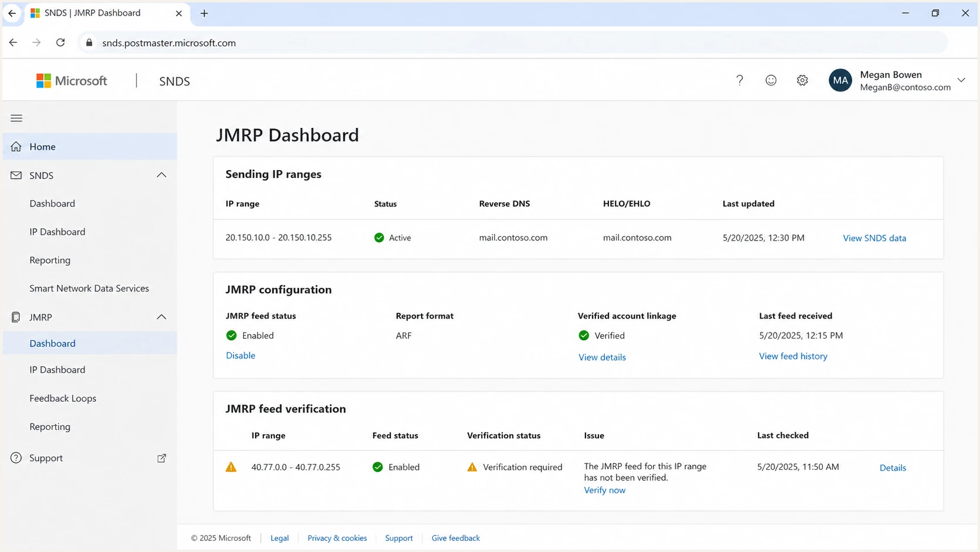The height and width of the screenshot is (552, 980).
Task: Open Feedback Loops sidebar item
Action: coord(63,398)
